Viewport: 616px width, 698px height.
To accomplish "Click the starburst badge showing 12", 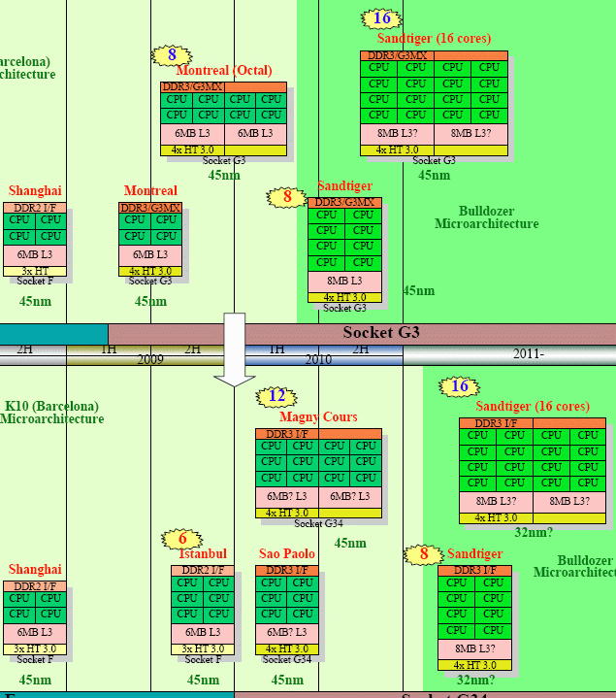I will coord(276,396).
